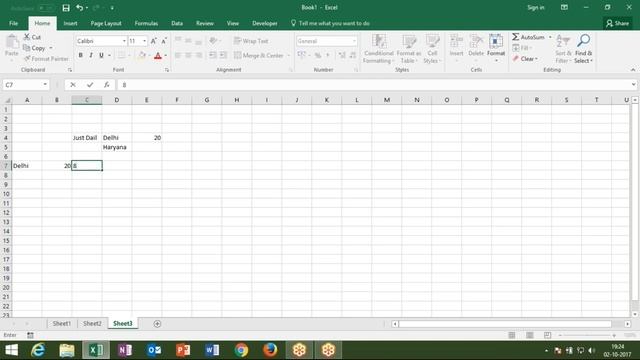Click the Insert cells icon
The width and height of the screenshot is (640, 360).
tap(456, 42)
